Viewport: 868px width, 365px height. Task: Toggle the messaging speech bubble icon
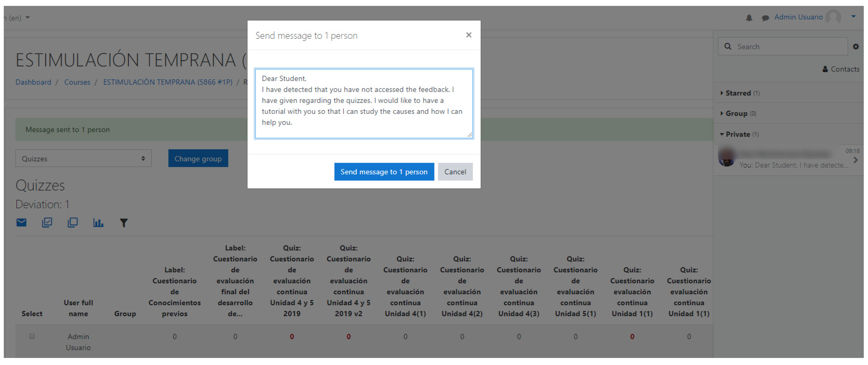pos(765,18)
